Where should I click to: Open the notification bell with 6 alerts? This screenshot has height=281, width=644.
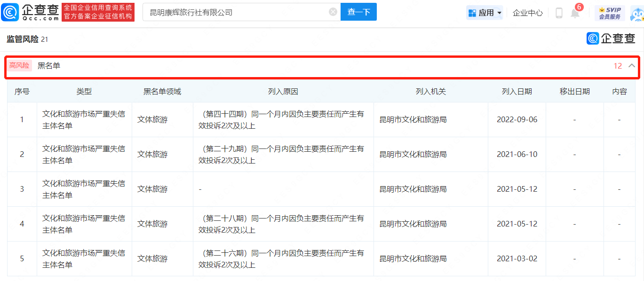coord(575,12)
